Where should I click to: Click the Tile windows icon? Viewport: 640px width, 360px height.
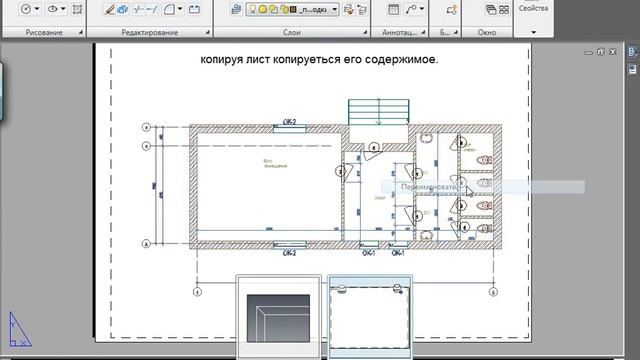point(504,9)
